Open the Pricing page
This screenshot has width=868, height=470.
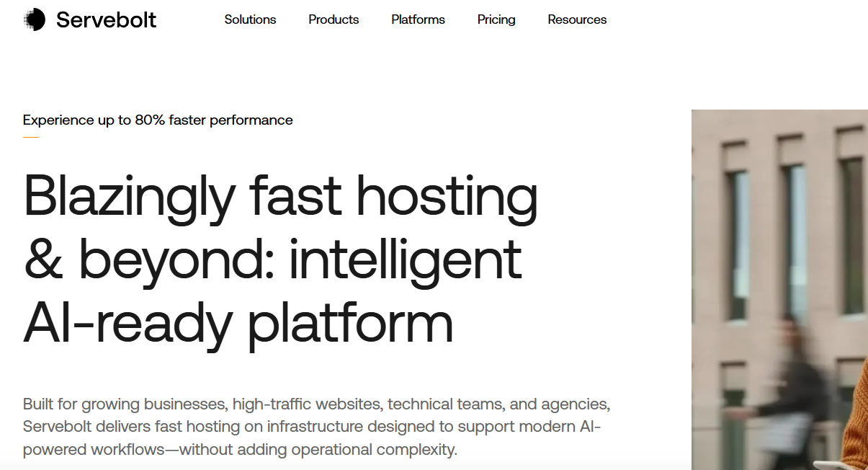[x=496, y=19]
